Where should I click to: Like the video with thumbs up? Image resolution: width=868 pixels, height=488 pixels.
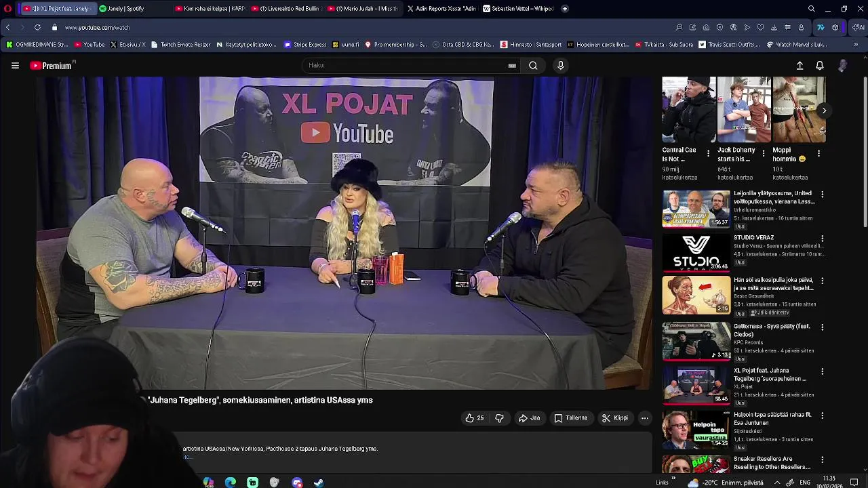pos(474,418)
